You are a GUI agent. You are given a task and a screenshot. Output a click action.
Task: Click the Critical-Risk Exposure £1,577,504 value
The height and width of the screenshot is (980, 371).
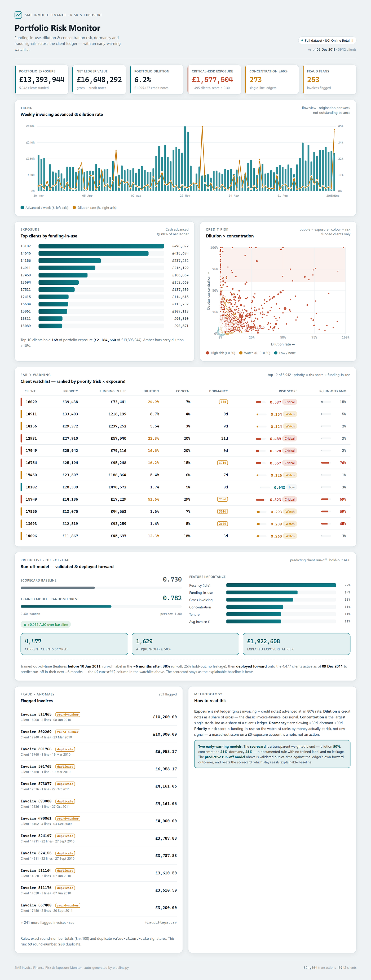click(212, 80)
